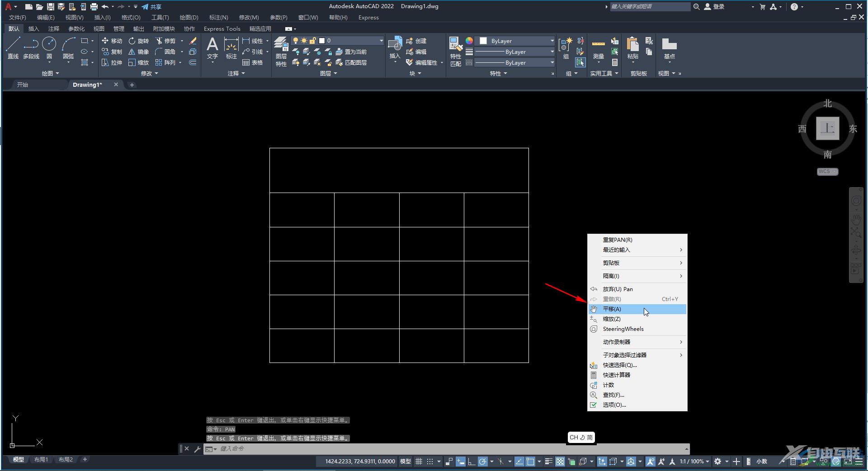Toggle polar tracking in status bar
The height and width of the screenshot is (471, 868).
click(x=483, y=462)
